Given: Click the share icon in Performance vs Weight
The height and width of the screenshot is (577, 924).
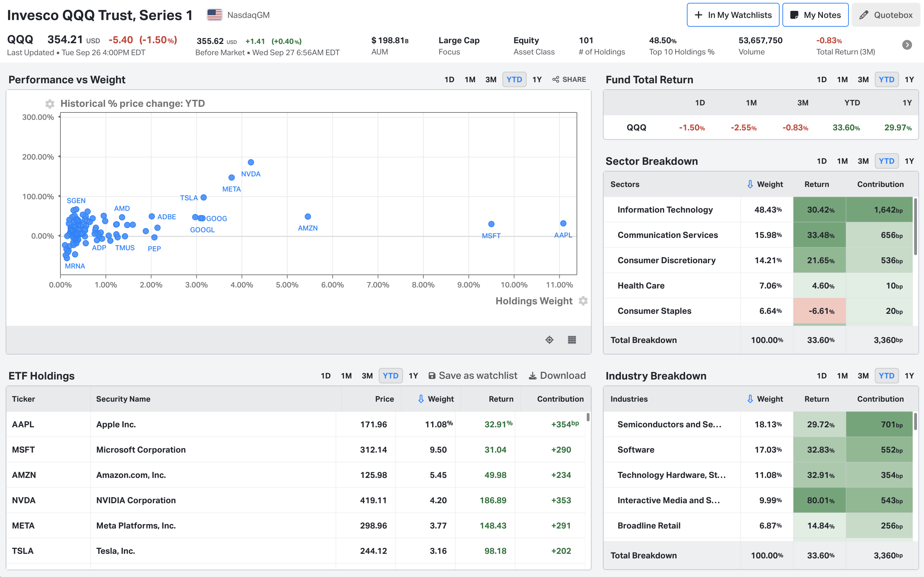Looking at the screenshot, I should pos(556,79).
